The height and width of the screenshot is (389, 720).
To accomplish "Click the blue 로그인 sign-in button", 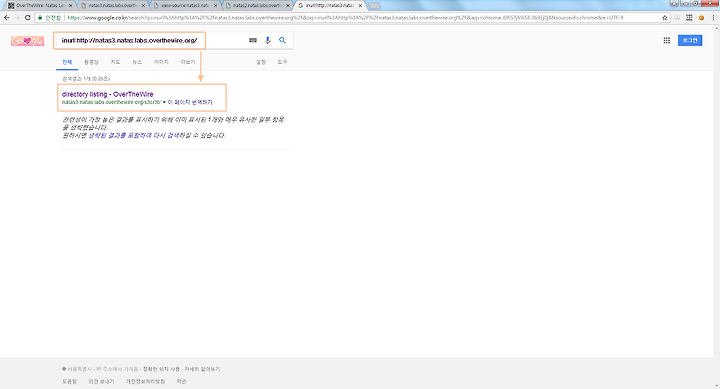I will [x=690, y=40].
